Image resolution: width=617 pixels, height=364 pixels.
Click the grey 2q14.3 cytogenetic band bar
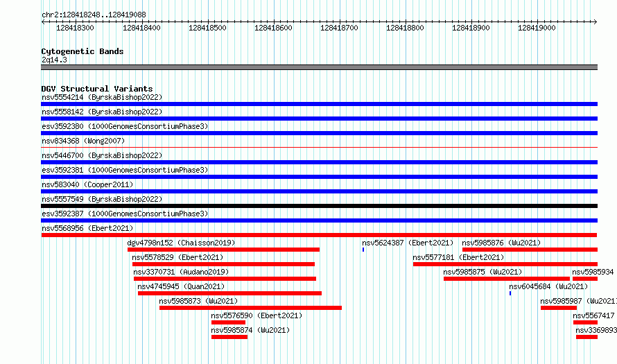pyautogui.click(x=319, y=67)
